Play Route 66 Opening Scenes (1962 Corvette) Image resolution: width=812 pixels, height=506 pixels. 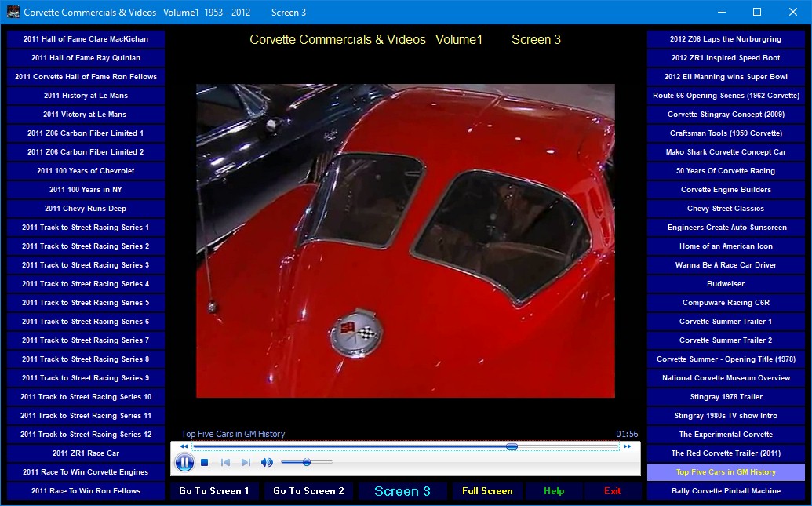(x=726, y=96)
